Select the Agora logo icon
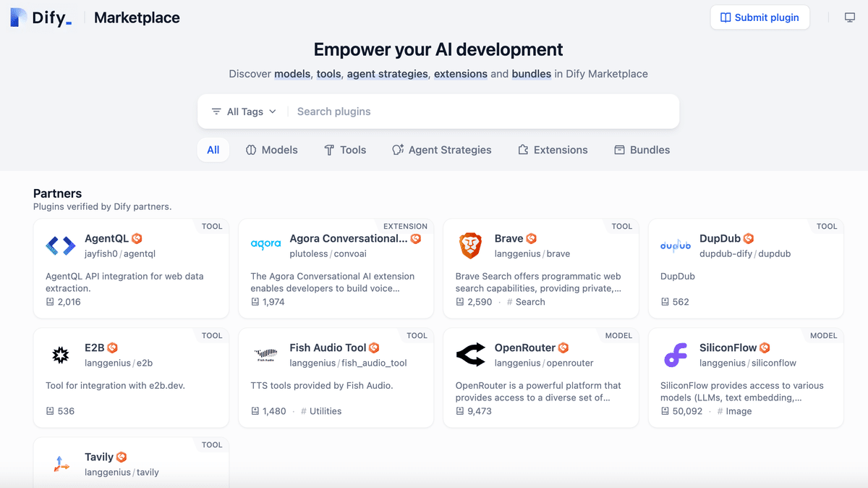Viewport: 868px width, 488px height. [x=265, y=245]
